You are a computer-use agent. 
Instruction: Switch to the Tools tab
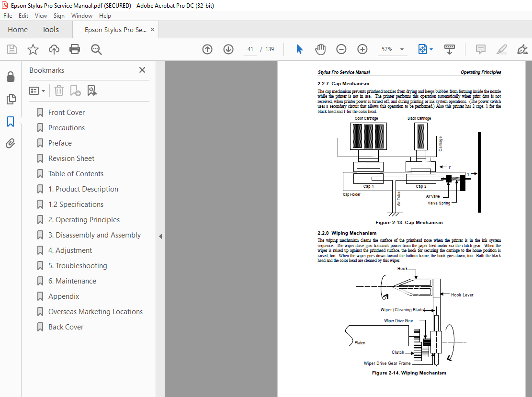[50, 30]
